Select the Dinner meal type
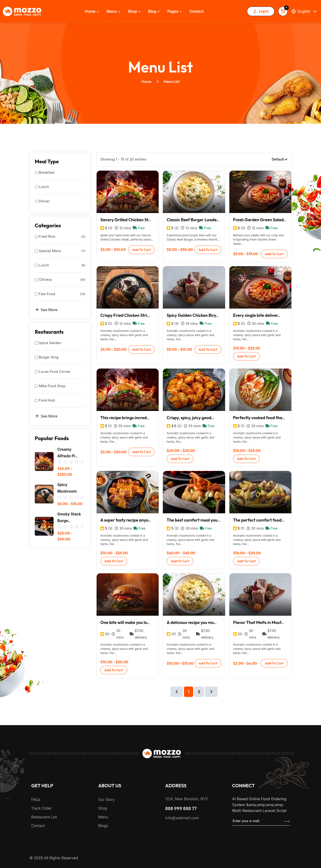Viewport: 321px width, 868px height. tap(36, 201)
